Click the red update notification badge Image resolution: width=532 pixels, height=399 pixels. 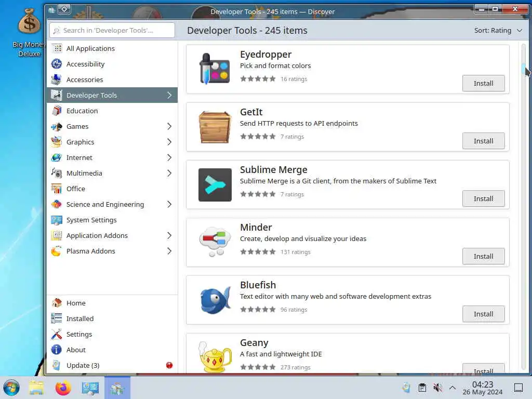click(169, 365)
